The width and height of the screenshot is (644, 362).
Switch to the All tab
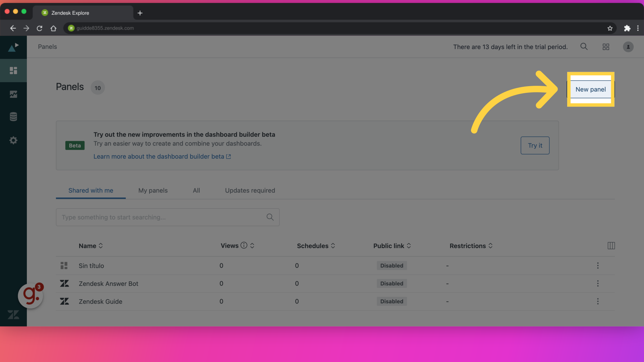196,190
